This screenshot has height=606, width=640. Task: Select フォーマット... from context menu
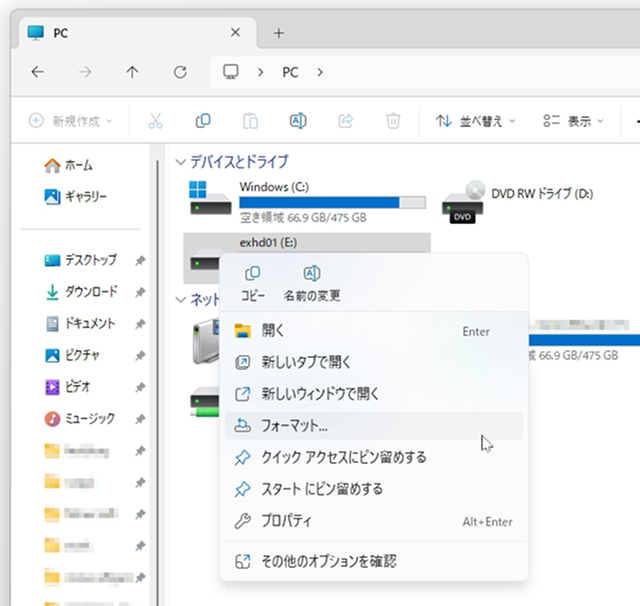tap(373, 426)
